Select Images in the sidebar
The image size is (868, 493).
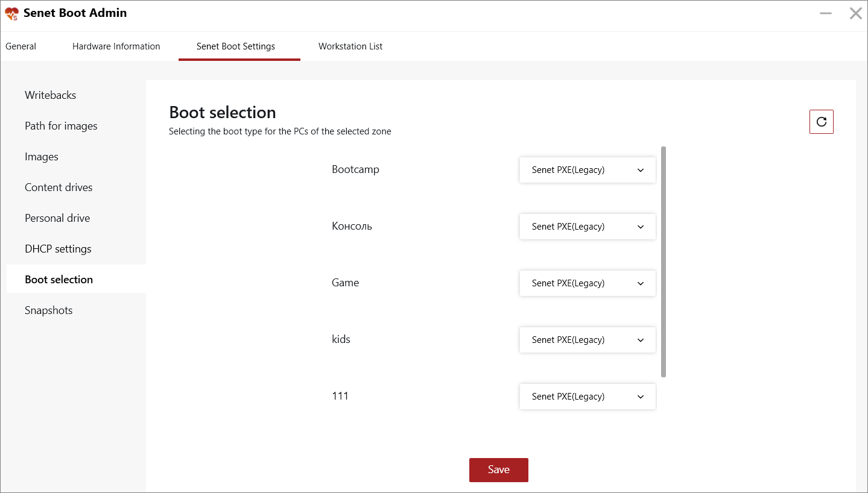41,157
